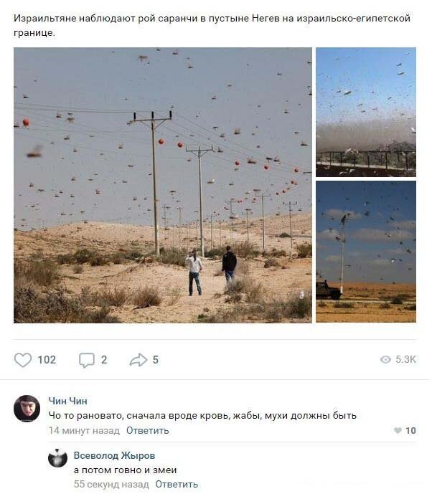Screen dimensions: 432x504
Task: Share the post using the arrow icon
Action: pos(138,361)
